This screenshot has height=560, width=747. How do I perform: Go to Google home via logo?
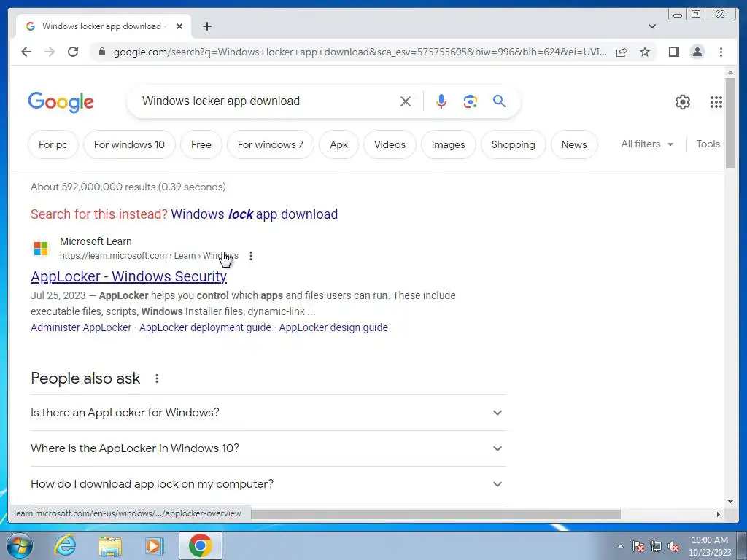61,102
